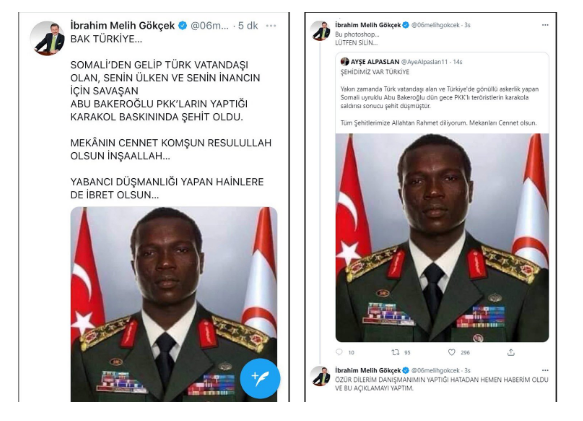583x421 pixels.
Task: Click the 5 dk timestamp on left tweet
Action: (x=248, y=26)
